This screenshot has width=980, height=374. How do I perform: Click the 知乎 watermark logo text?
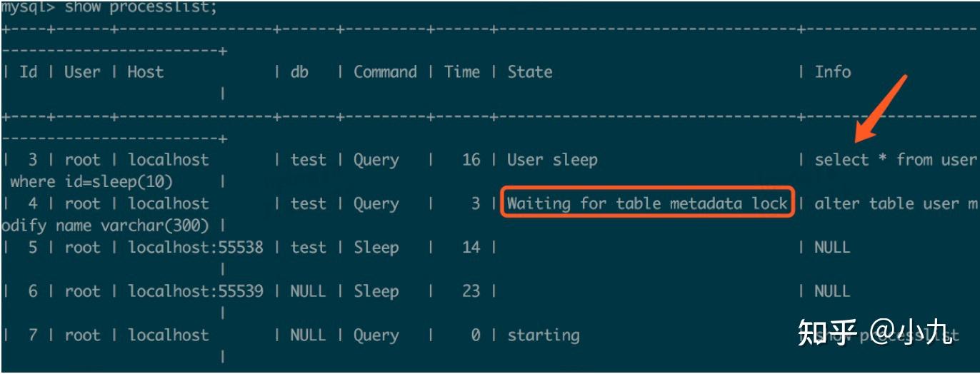[827, 333]
